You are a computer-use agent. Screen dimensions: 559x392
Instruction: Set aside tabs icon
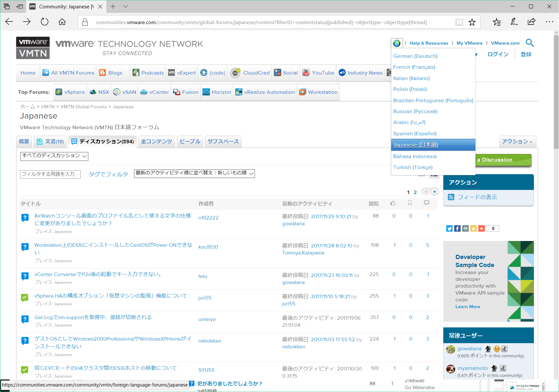20,6
